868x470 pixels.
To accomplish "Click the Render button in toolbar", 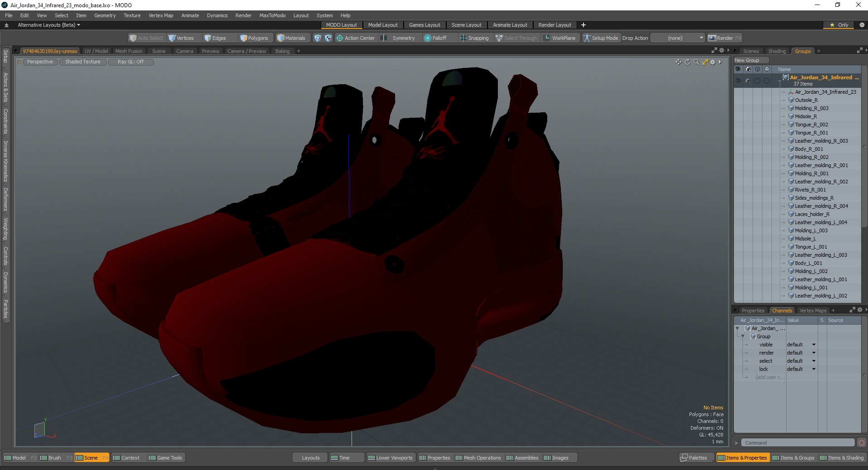I will pos(724,38).
